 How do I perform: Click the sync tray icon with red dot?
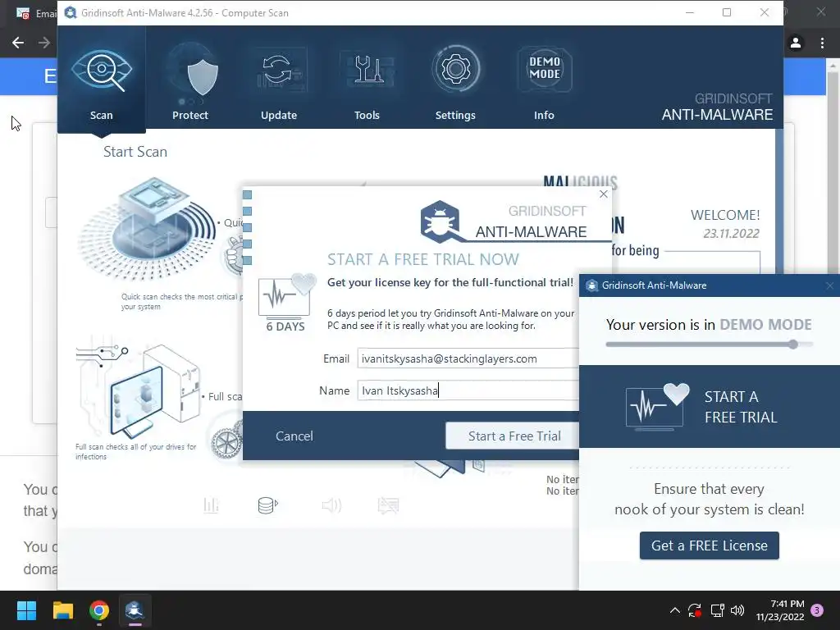click(x=695, y=610)
